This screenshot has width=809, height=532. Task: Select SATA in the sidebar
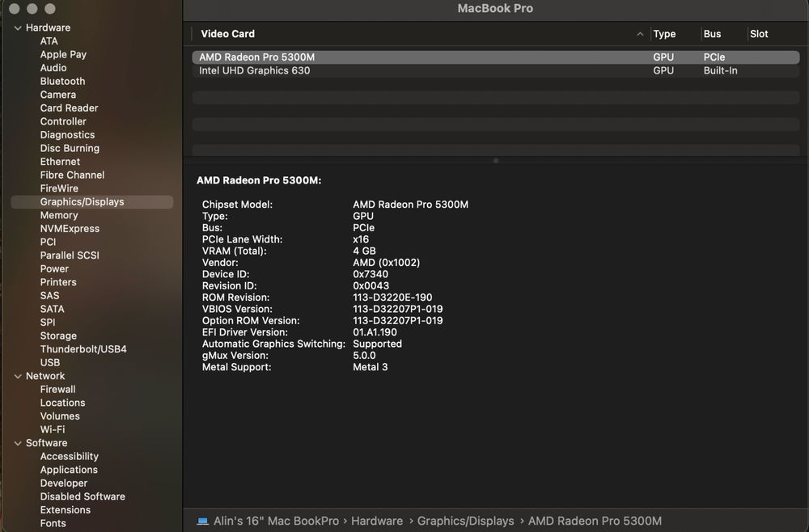52,310
